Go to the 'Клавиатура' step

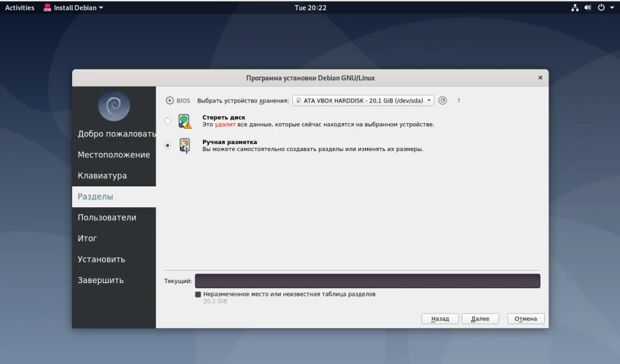(114, 176)
